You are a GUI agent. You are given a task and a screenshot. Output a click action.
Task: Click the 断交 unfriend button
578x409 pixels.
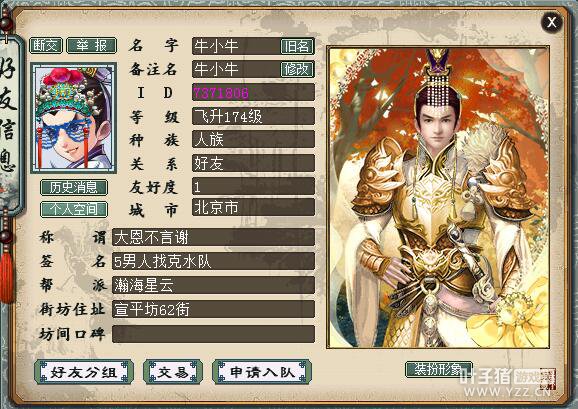[x=46, y=46]
